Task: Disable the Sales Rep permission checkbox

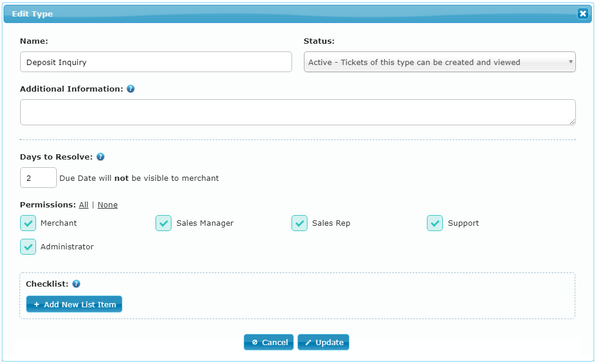Action: pos(300,223)
